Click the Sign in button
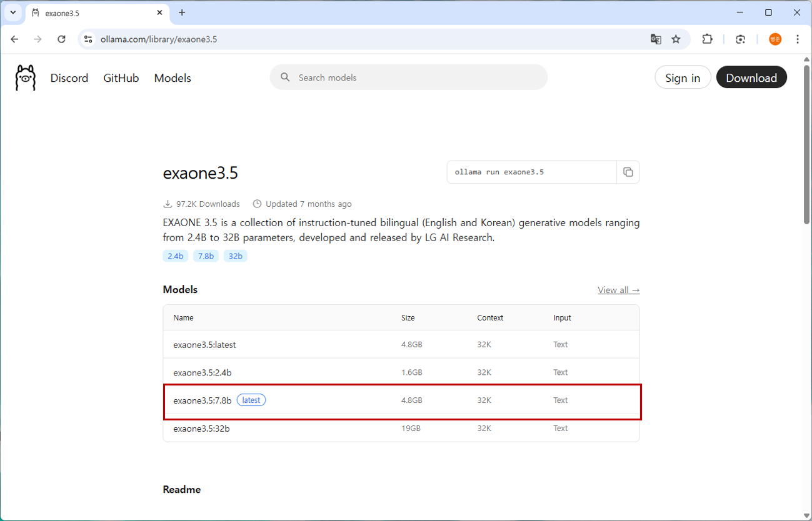812x521 pixels. 683,77
